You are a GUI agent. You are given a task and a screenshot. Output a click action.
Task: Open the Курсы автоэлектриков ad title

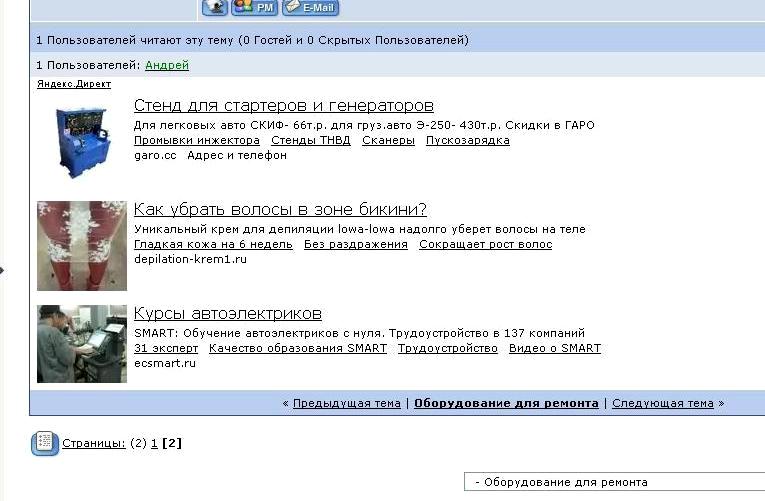click(x=228, y=313)
